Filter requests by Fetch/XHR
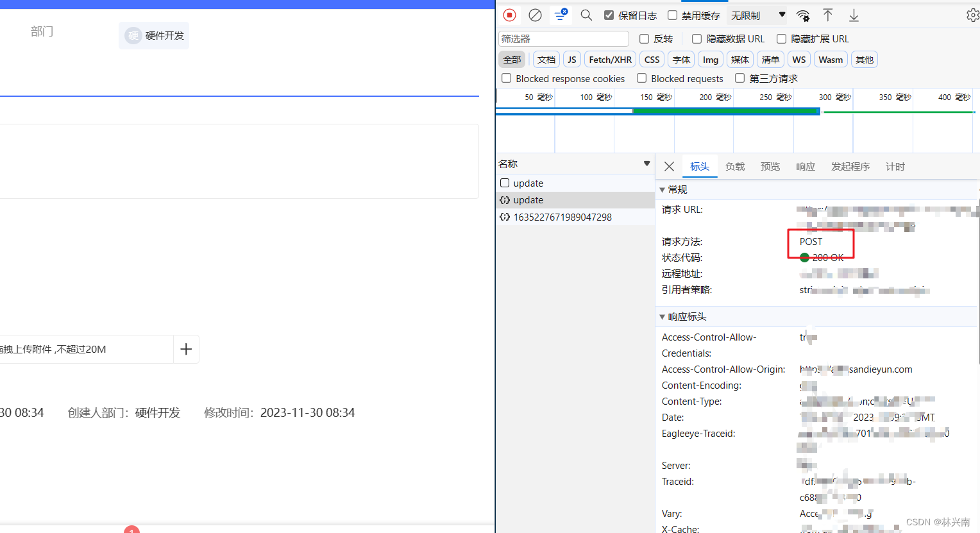 [x=610, y=60]
